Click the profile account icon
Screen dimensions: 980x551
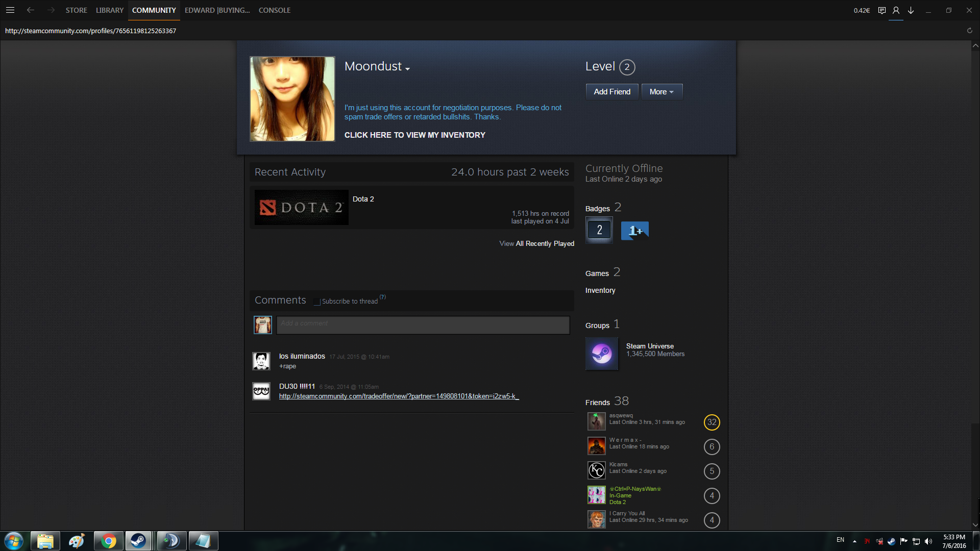tap(896, 10)
